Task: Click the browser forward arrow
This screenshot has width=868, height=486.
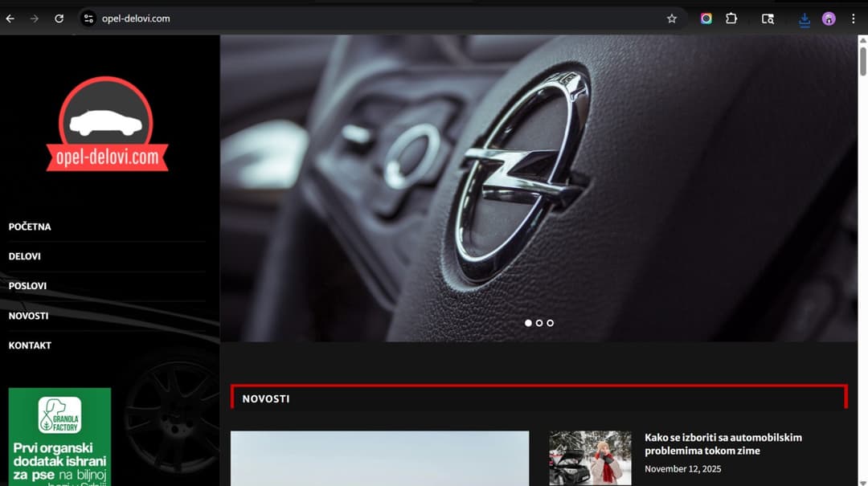Action: pyautogui.click(x=35, y=18)
